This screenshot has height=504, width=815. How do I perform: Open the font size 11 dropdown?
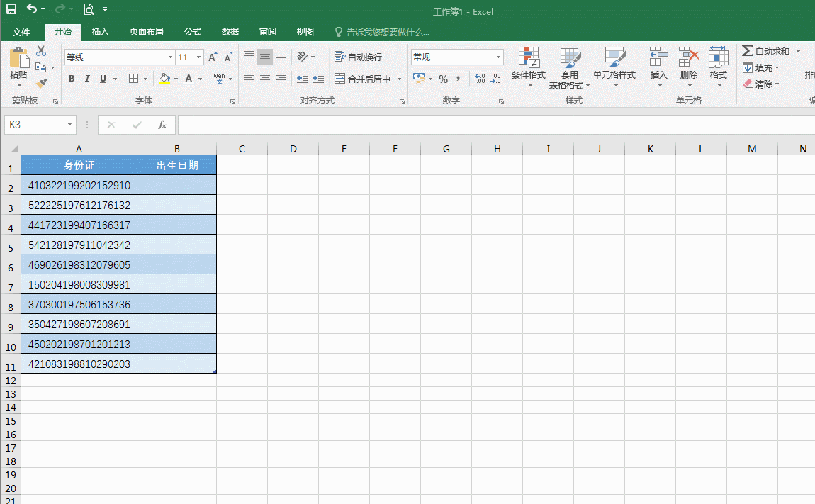pos(198,57)
